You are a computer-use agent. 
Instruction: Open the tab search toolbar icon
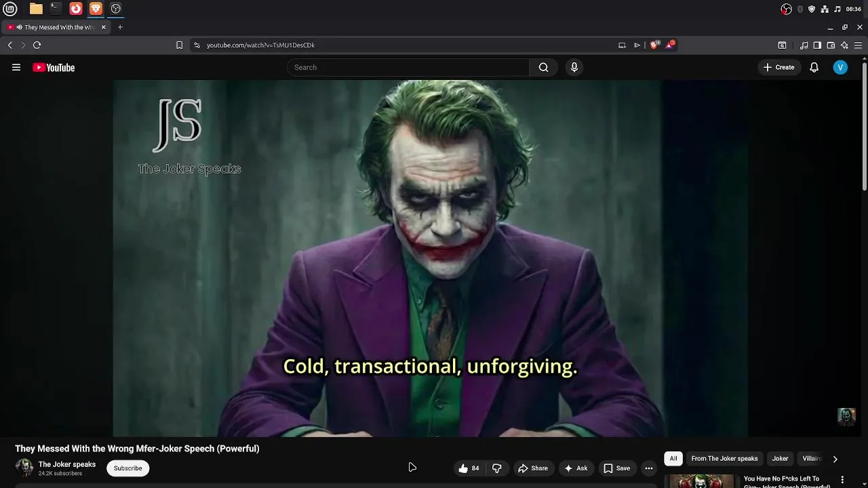pos(782,45)
